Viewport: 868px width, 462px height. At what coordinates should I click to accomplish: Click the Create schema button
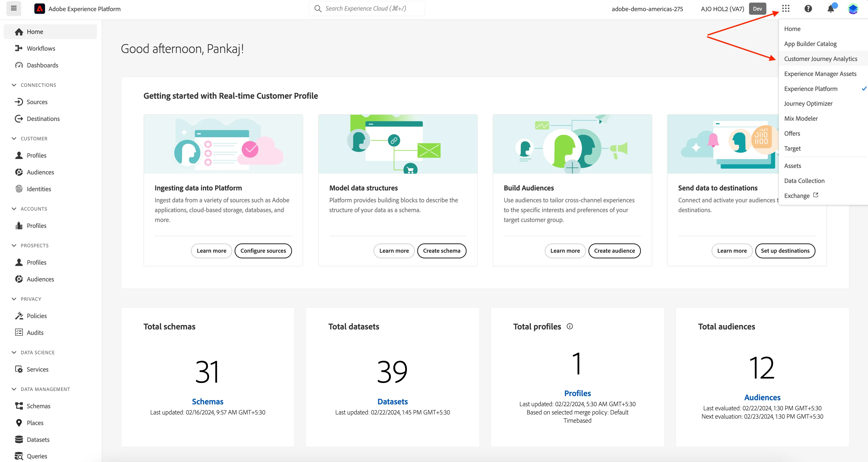[442, 251]
